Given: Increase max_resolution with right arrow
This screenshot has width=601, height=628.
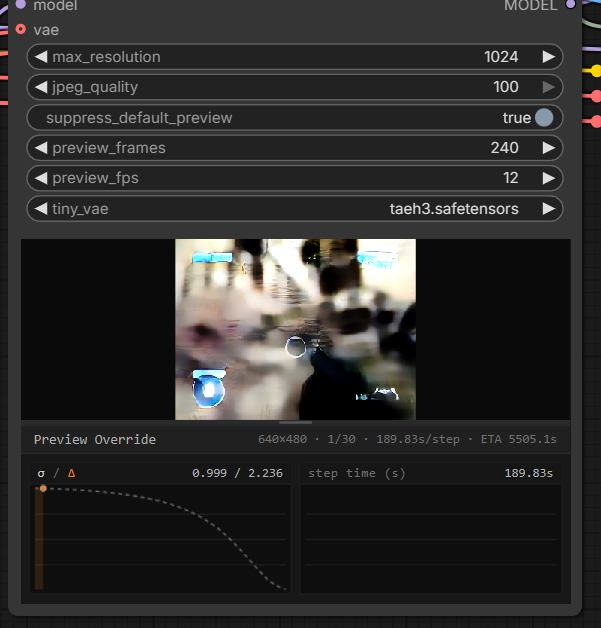Looking at the screenshot, I should 549,57.
